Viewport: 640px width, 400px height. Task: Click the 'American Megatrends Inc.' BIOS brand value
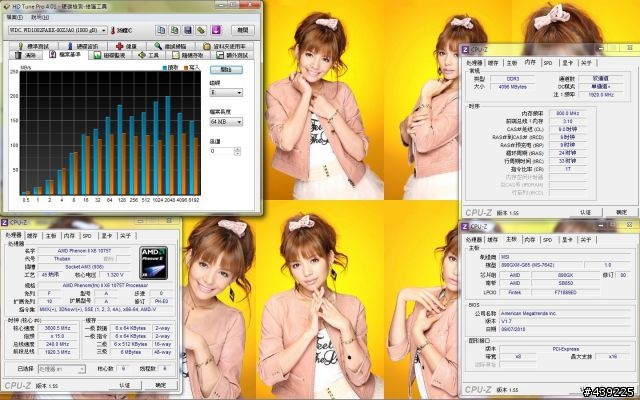[565, 313]
